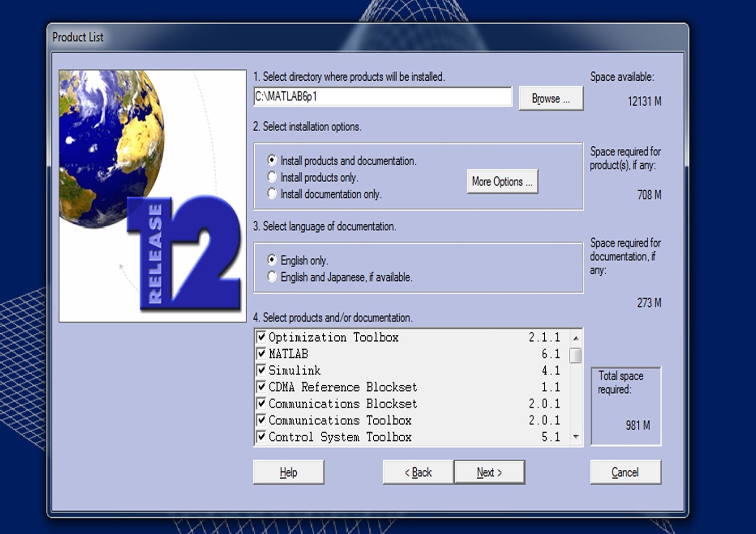Click the '273 M' documentation space value

coord(649,303)
